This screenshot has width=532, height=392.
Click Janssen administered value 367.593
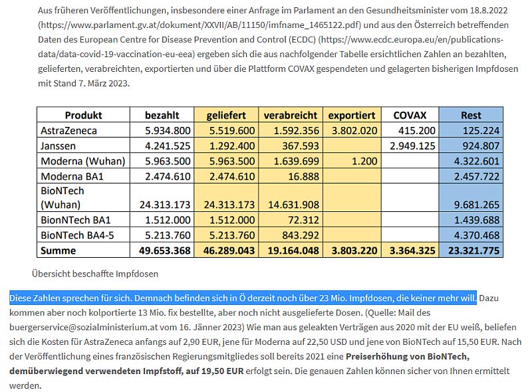[301, 146]
